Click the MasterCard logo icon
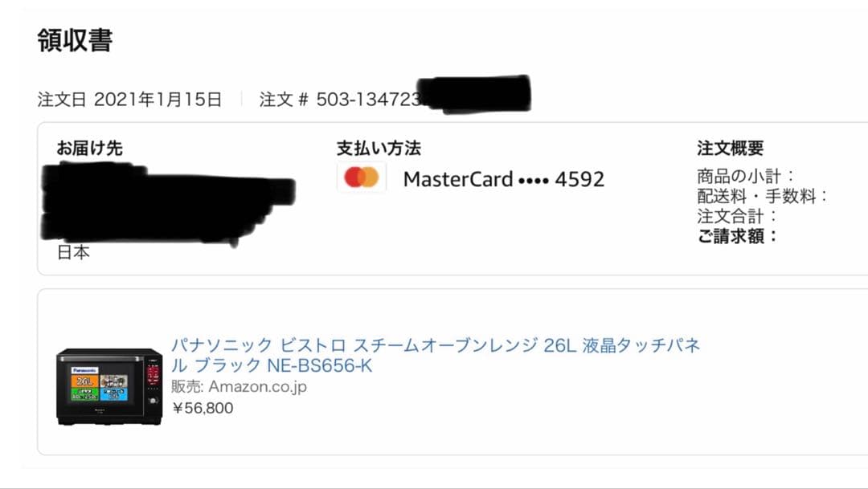Screen dimensions: 868x489 362,177
